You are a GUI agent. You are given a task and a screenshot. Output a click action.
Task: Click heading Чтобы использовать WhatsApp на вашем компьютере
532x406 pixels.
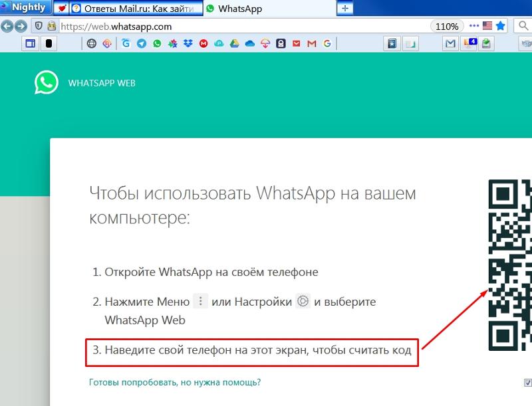tap(253, 205)
